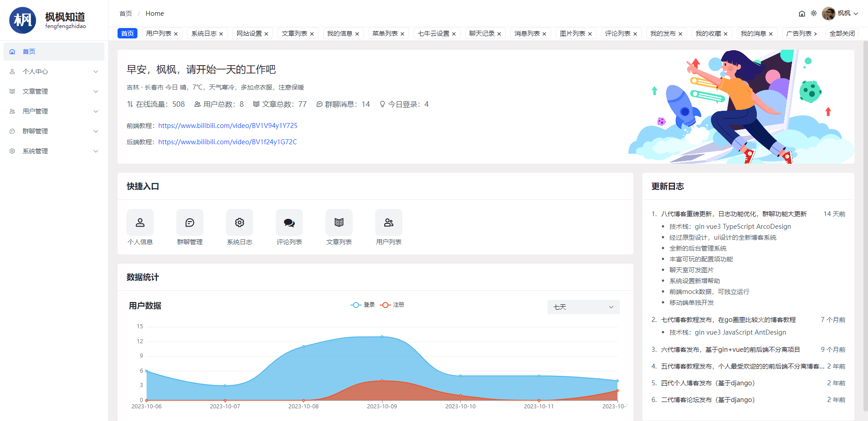Image resolution: width=868 pixels, height=421 pixels.
Task: Open the 个人信息 quick entry icon
Action: click(x=140, y=222)
